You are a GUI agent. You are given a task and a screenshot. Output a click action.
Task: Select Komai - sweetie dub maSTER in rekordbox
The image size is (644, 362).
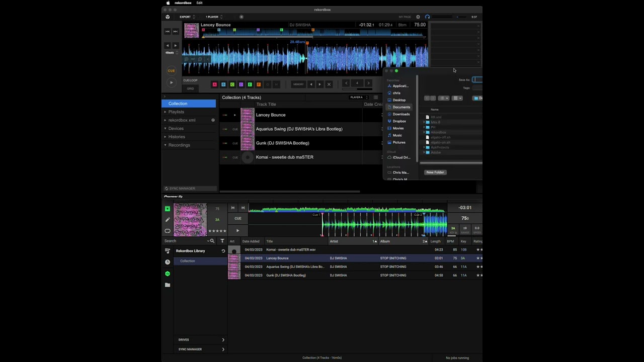point(301,157)
